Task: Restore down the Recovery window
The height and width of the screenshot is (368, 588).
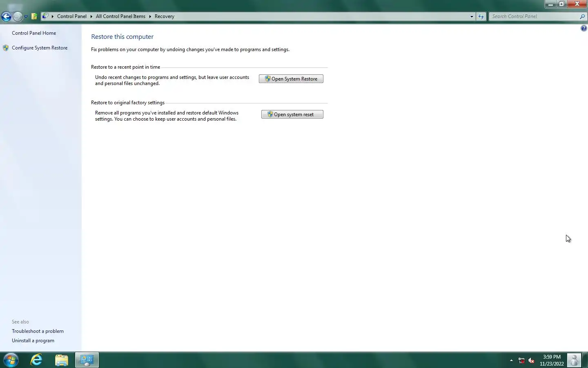Action: click(562, 4)
